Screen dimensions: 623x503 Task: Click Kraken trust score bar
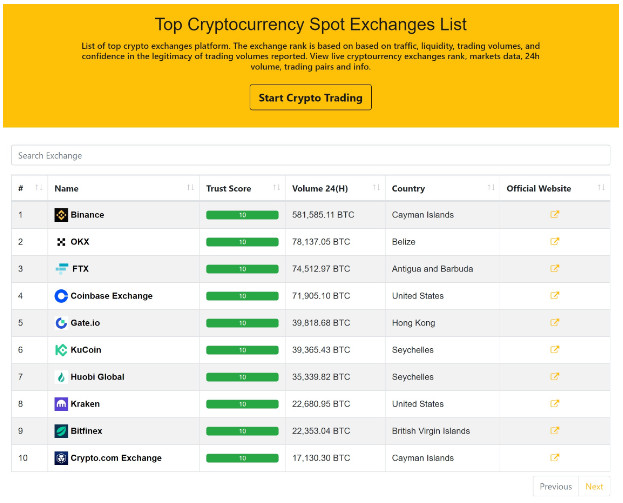242,404
